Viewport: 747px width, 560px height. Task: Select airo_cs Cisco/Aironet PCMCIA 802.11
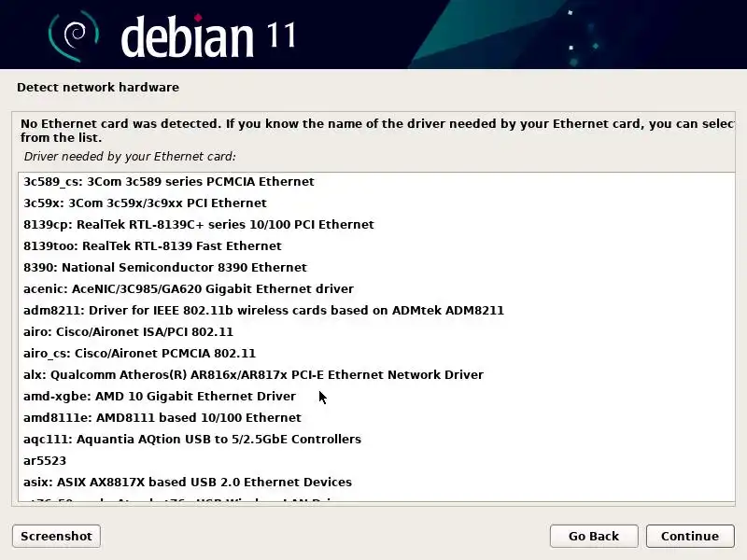point(376,354)
